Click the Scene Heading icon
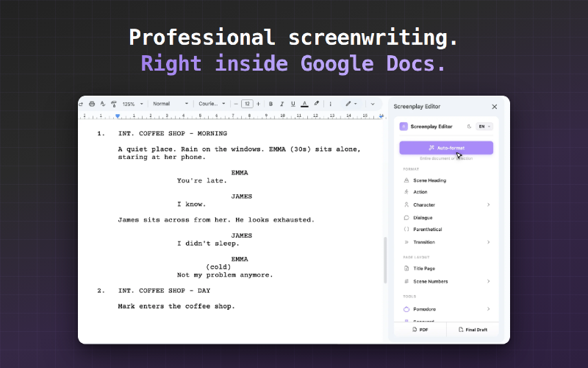This screenshot has height=368, width=588. [406, 180]
